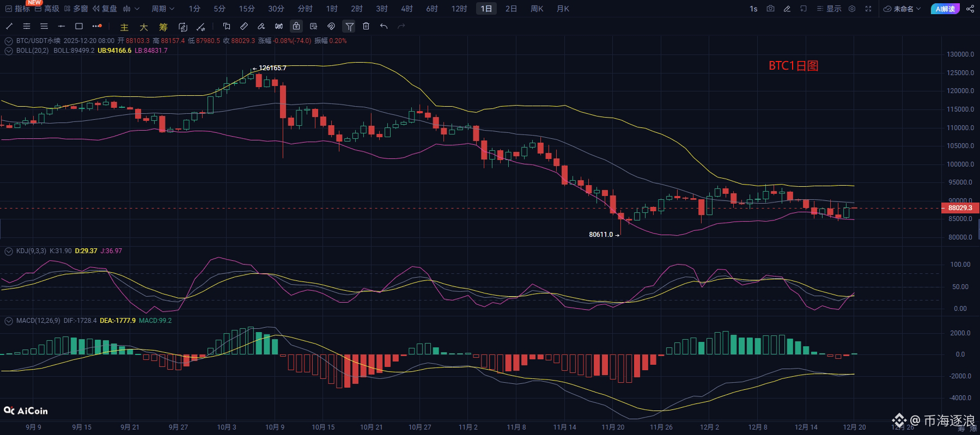This screenshot has width=980, height=435.
Task: Switch to 多窗 multi-window view
Action: pos(76,9)
